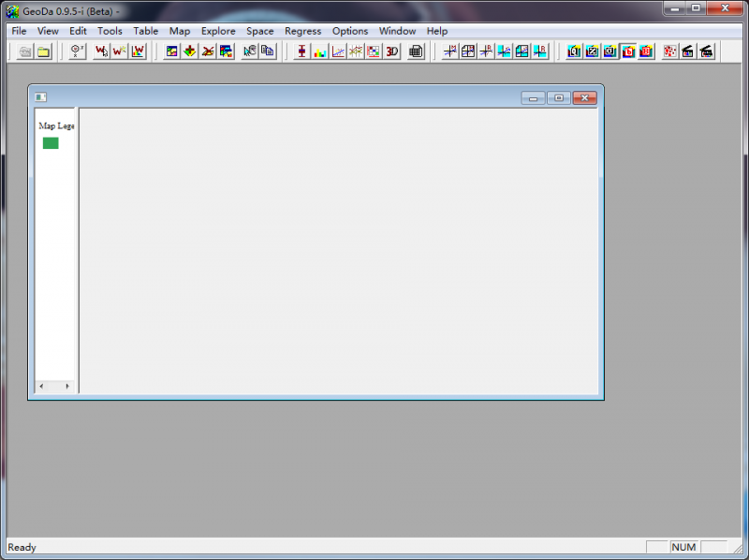Image resolution: width=749 pixels, height=560 pixels.
Task: Click the cyan Moran scatter icon
Action: point(504,52)
